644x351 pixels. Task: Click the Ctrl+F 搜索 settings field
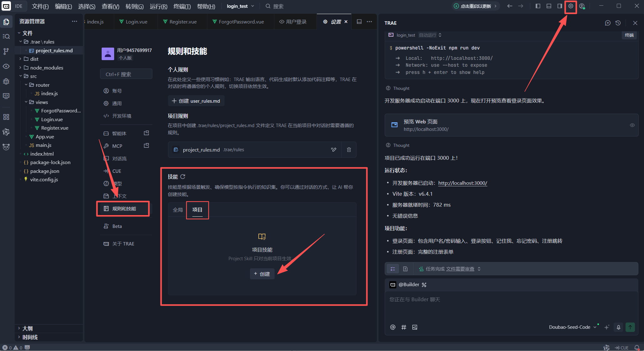126,74
